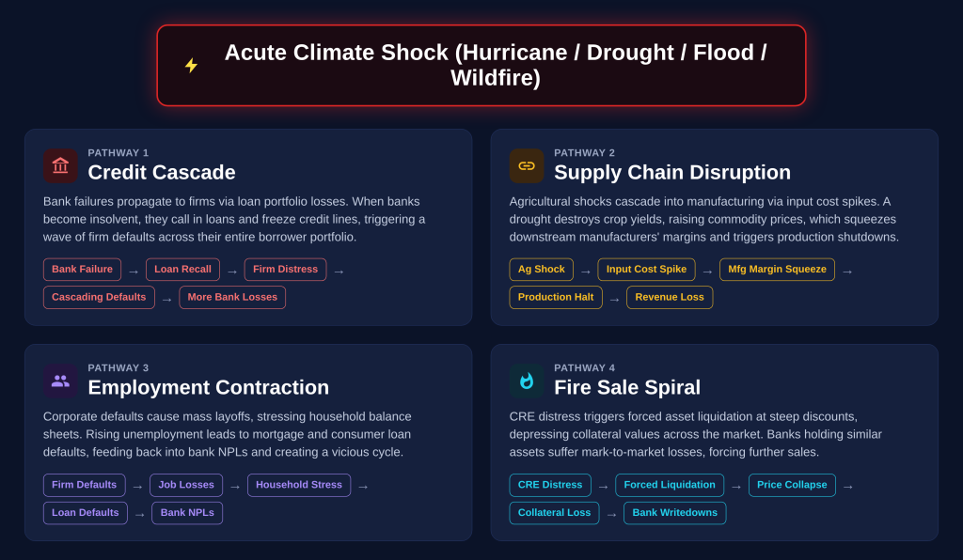Click the people icon for Employment Contraction
This screenshot has width=963, height=560.
point(60,381)
